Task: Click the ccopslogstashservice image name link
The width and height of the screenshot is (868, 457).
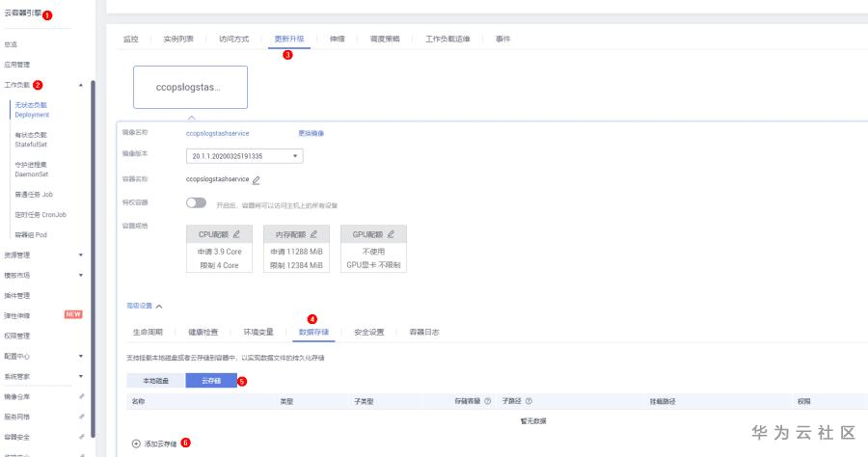Action: coord(218,133)
